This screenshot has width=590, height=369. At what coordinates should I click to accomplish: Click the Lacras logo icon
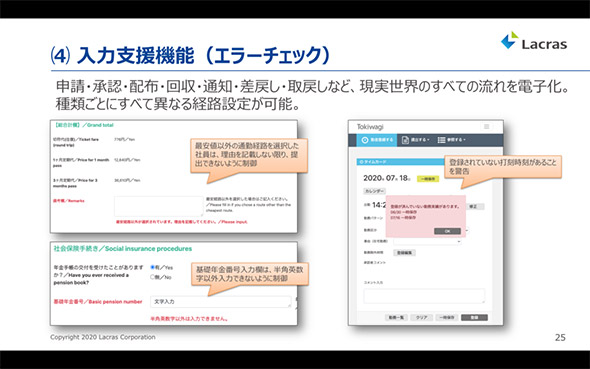coord(509,40)
